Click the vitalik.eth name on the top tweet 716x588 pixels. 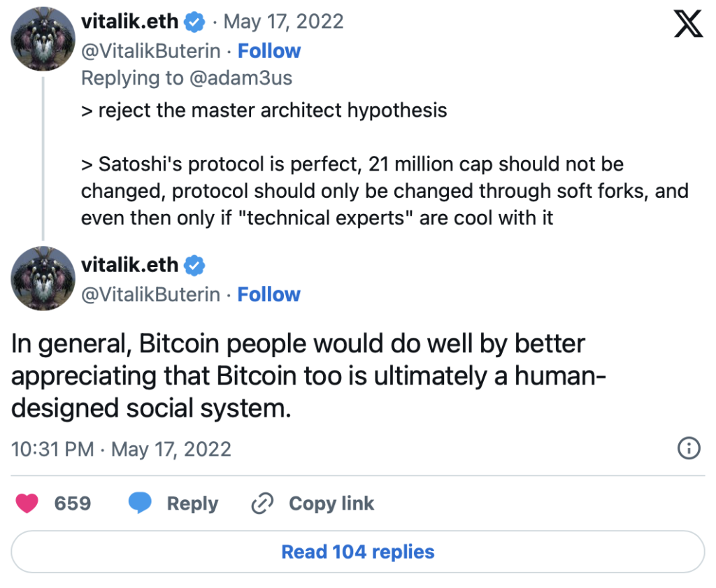click(130, 22)
